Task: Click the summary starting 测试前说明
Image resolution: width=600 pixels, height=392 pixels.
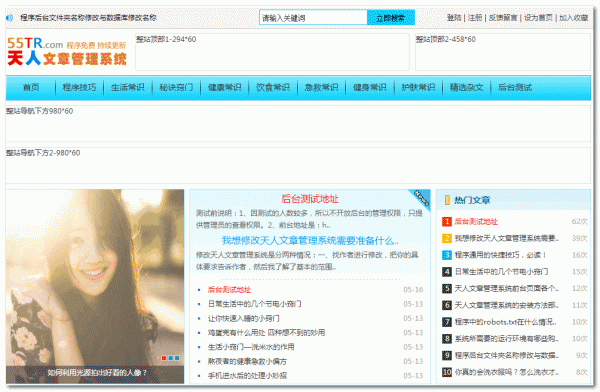Action: (309, 219)
